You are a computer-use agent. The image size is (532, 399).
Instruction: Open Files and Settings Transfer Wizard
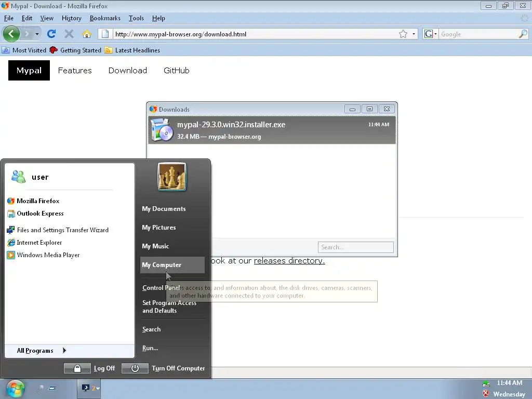point(58,230)
